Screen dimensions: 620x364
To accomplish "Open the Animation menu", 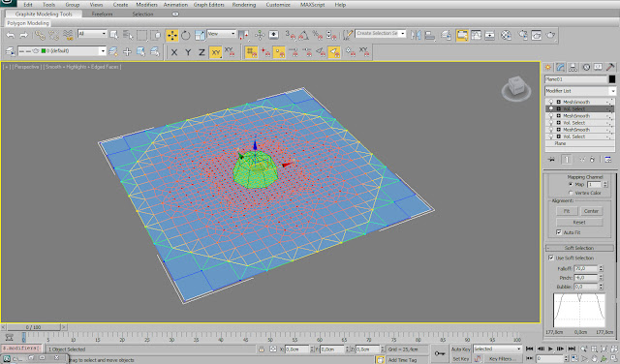I will 175,5.
